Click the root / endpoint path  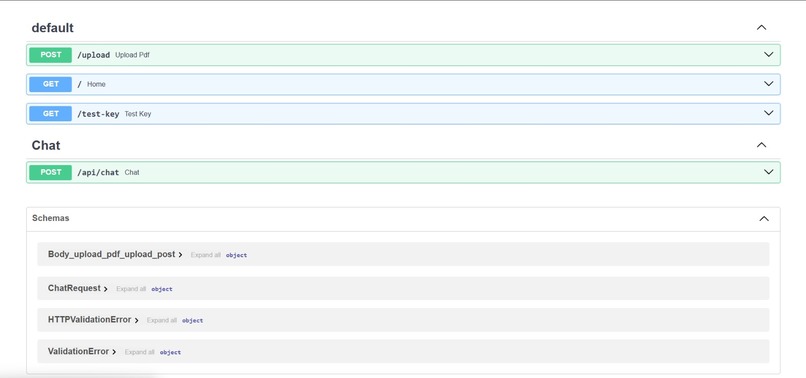coord(79,84)
